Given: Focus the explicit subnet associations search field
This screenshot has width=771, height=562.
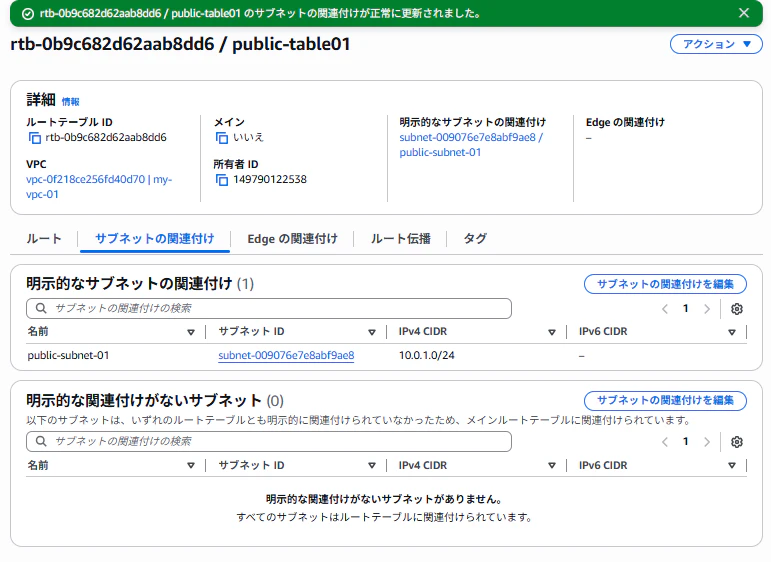Looking at the screenshot, I should coord(269,308).
